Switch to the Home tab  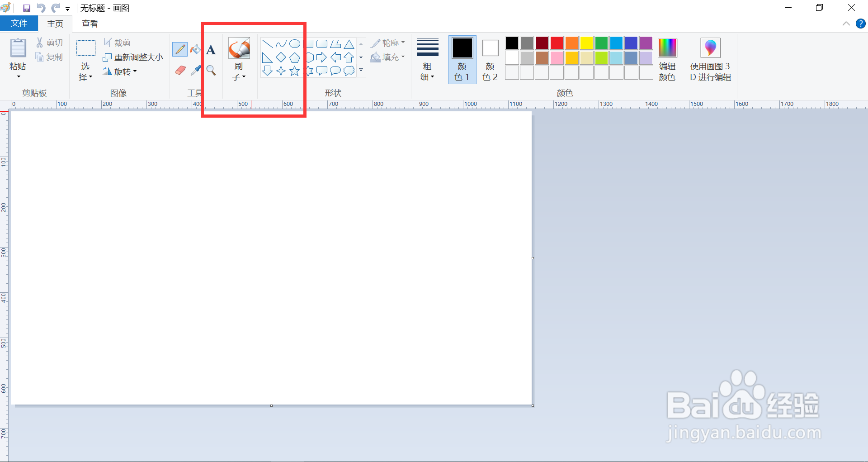(55, 24)
